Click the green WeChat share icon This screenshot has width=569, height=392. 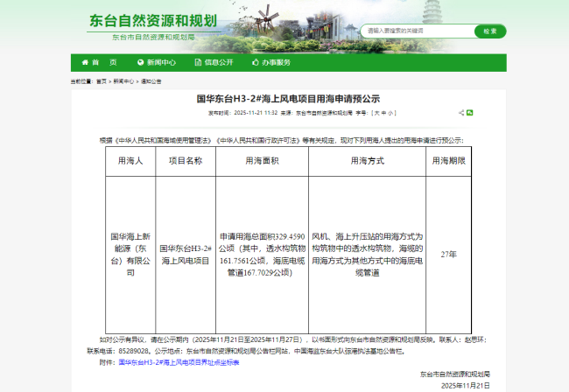[x=469, y=113]
